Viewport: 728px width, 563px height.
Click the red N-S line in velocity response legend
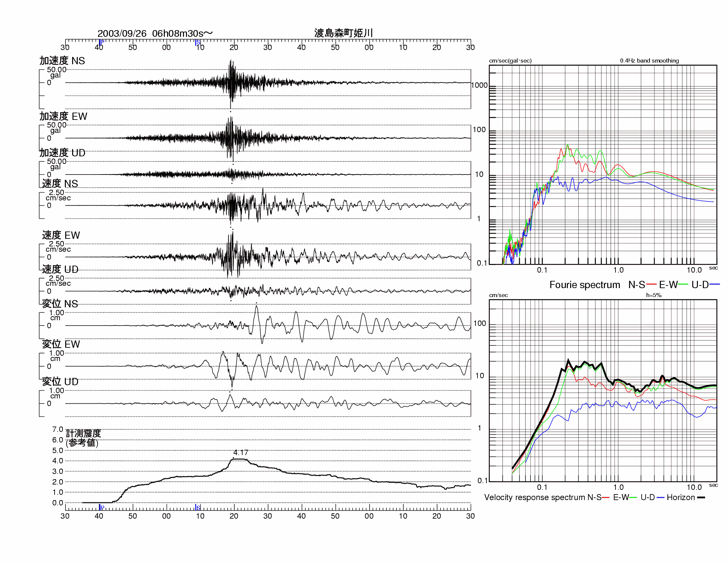tap(605, 497)
